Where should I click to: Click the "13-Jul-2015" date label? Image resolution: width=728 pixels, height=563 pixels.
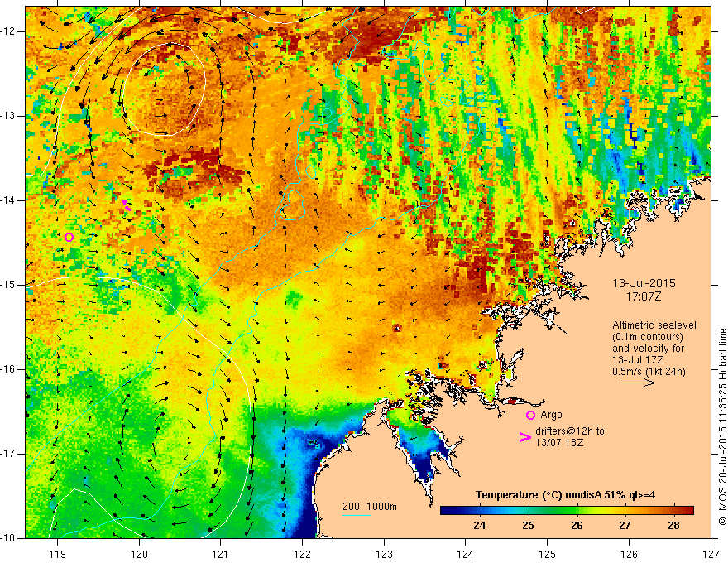[x=644, y=283]
